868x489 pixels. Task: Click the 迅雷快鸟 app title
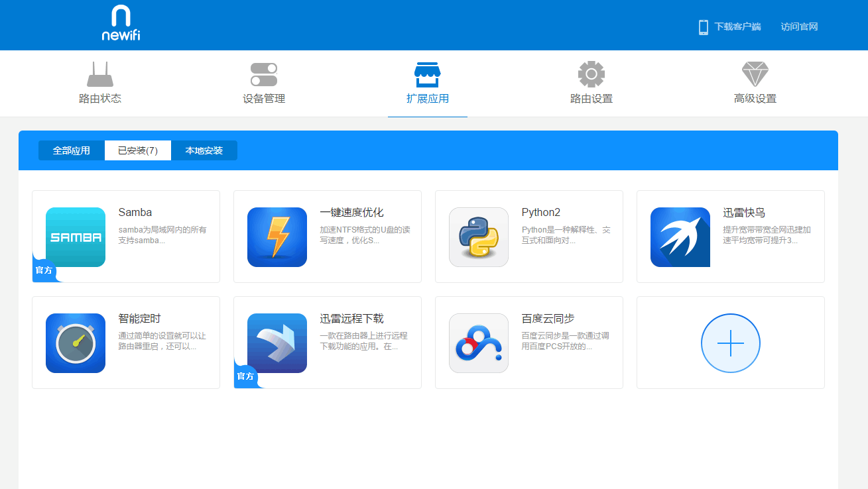click(x=745, y=213)
